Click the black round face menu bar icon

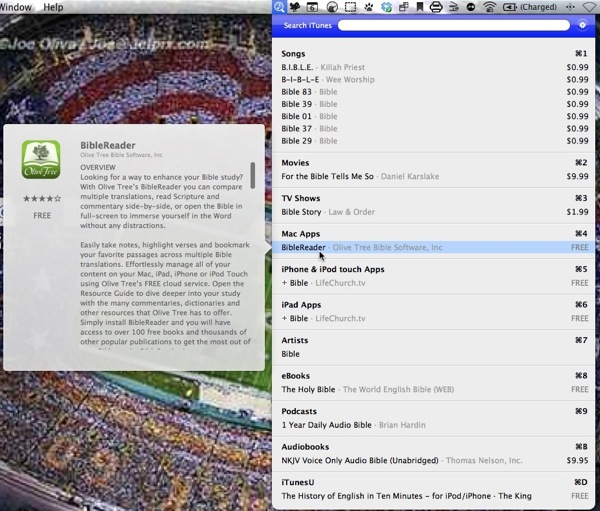point(471,7)
